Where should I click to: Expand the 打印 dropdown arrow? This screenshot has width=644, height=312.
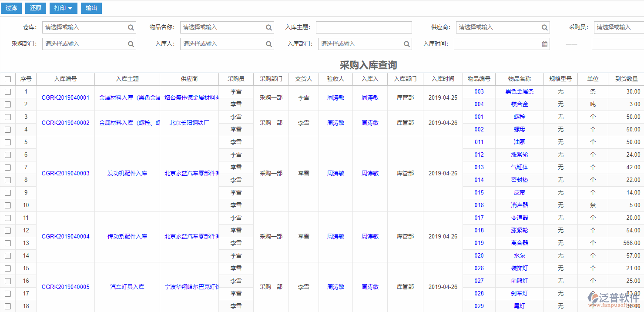70,8
